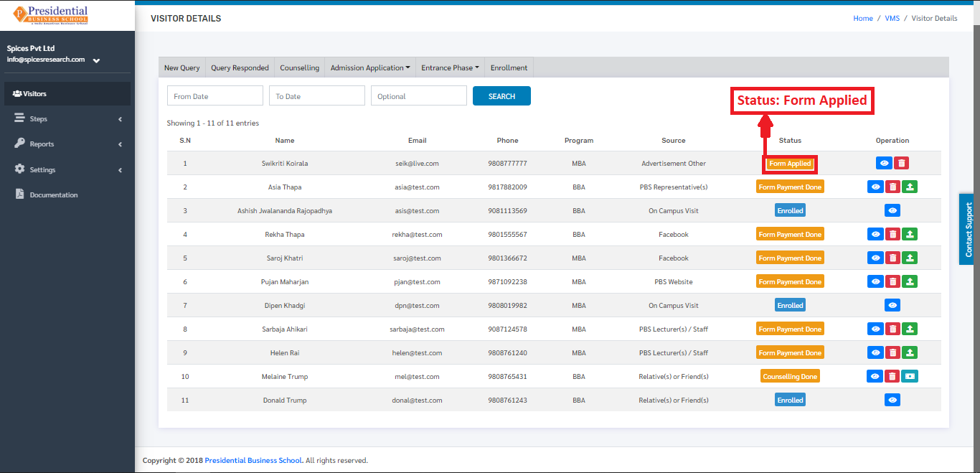The height and width of the screenshot is (473, 980).
Task: Delete Melaine Trump entry
Action: tap(892, 376)
